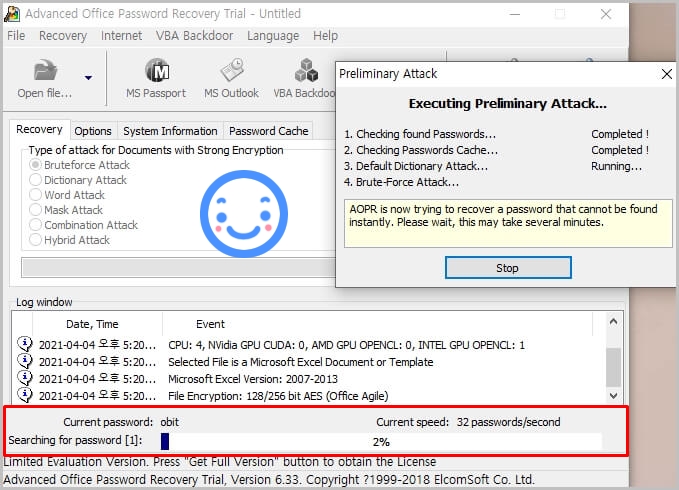Switch to the Options tab

(93, 131)
